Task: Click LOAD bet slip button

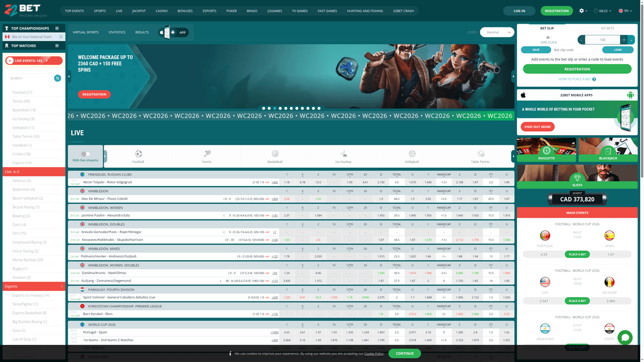Action: coord(619,50)
